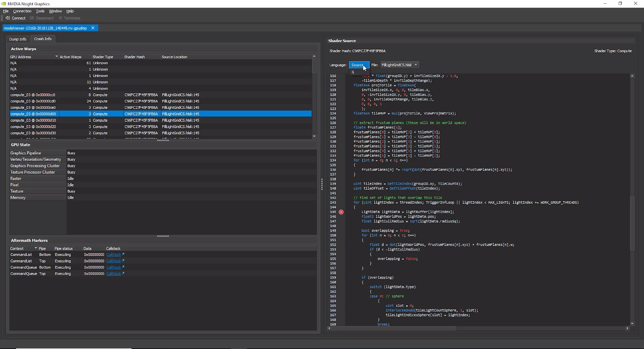
Task: Click splitter dots above Aftermath Markers
Action: 163,236
